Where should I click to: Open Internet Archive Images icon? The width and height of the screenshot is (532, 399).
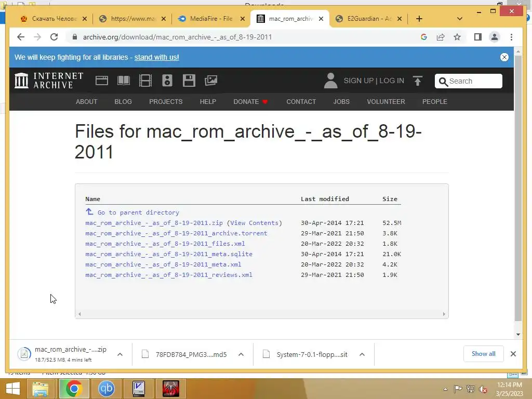[x=211, y=81]
